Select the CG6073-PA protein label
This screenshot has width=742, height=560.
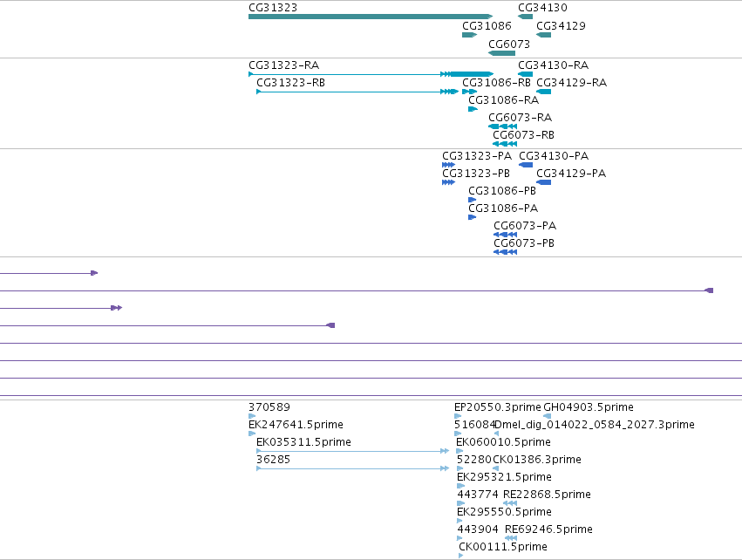tap(525, 226)
